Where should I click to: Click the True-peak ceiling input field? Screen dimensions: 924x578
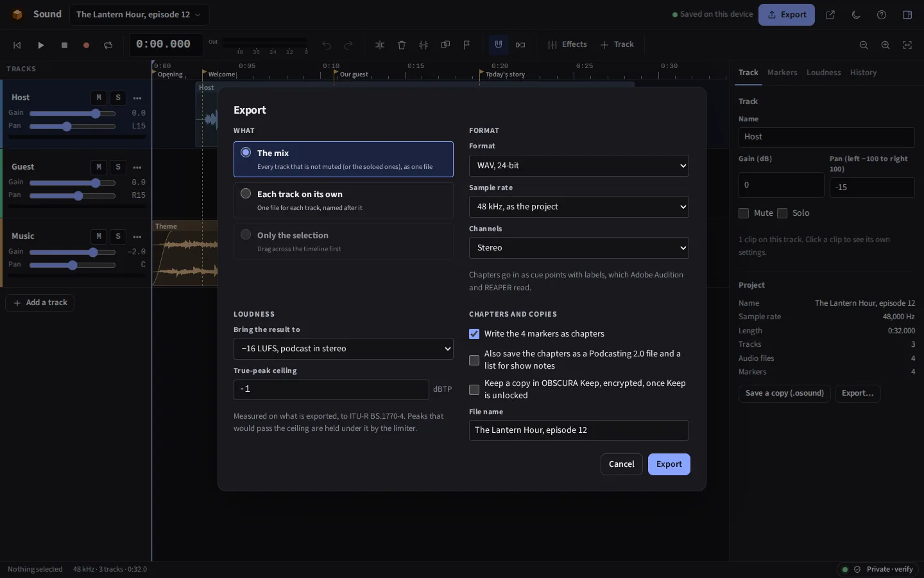[x=331, y=390]
